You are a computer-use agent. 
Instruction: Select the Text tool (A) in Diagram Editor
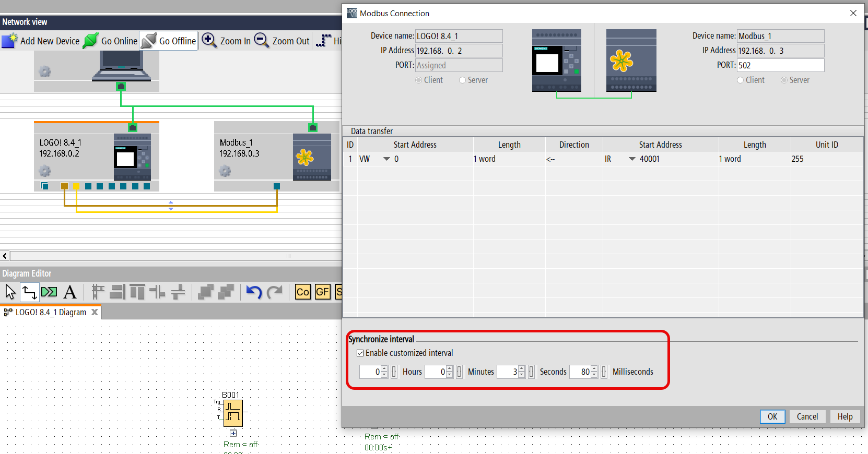pos(70,292)
